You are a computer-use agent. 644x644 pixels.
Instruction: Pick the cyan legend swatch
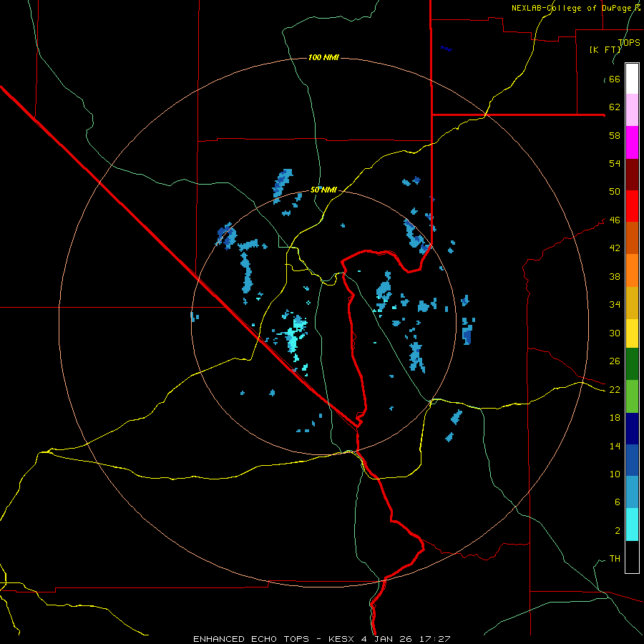point(632,525)
